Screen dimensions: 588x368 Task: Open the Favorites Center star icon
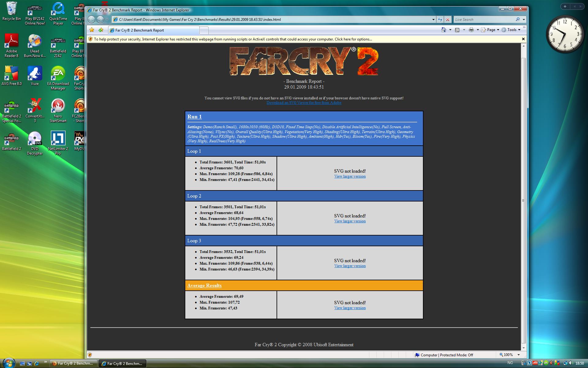click(x=92, y=30)
